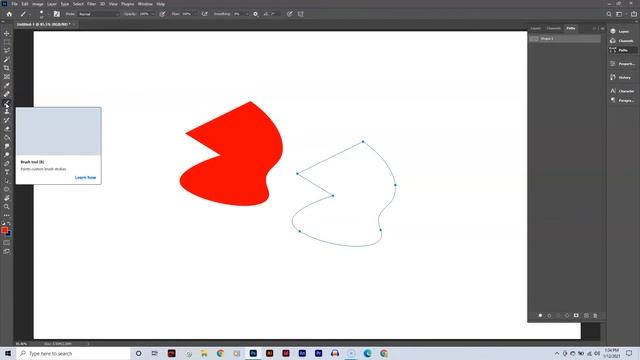Screen dimensions: 640x360
Task: Select the Dodge tool
Action: coord(7,155)
